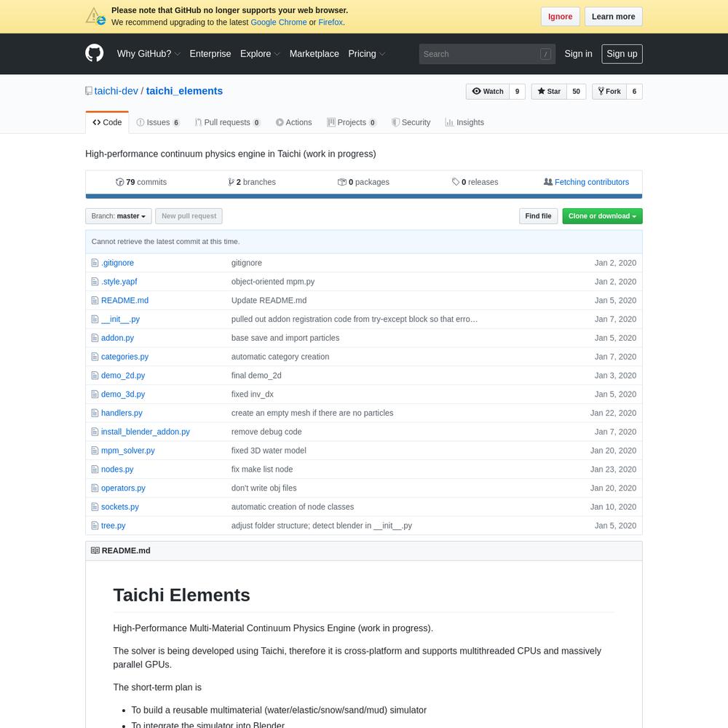Click the file icon next to demo_3d.py
The height and width of the screenshot is (728, 728).
pos(95,394)
